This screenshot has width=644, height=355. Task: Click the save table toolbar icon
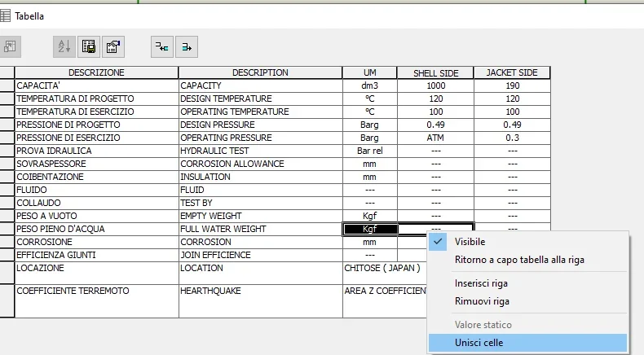click(x=88, y=47)
